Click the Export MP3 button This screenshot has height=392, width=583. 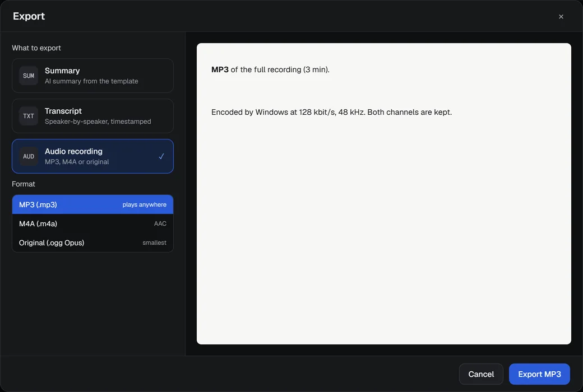(539, 374)
